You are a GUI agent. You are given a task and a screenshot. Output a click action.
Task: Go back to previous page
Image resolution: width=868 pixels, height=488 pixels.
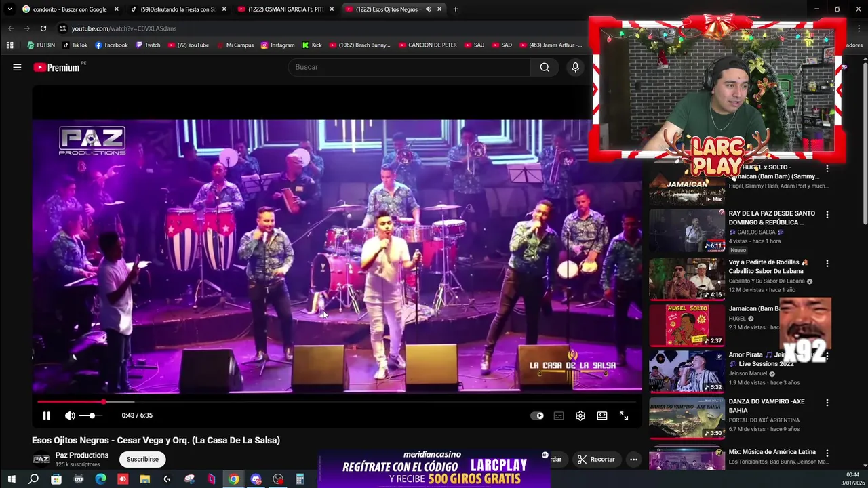pos(11,28)
